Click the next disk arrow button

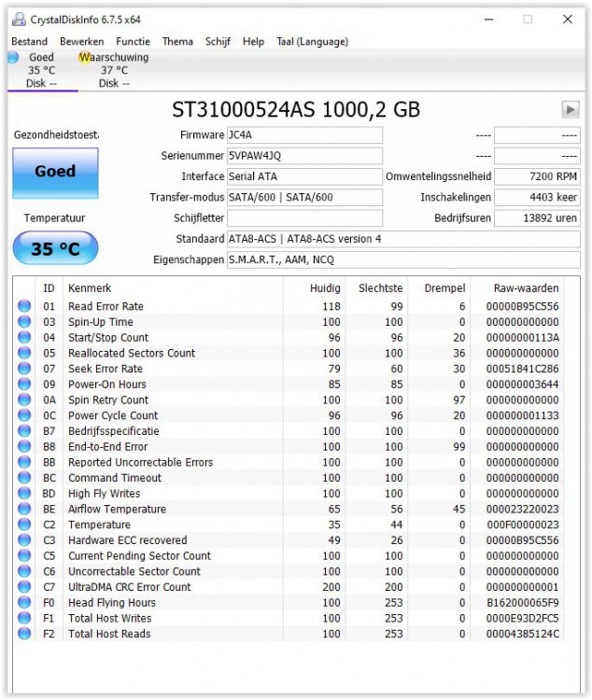tap(570, 110)
